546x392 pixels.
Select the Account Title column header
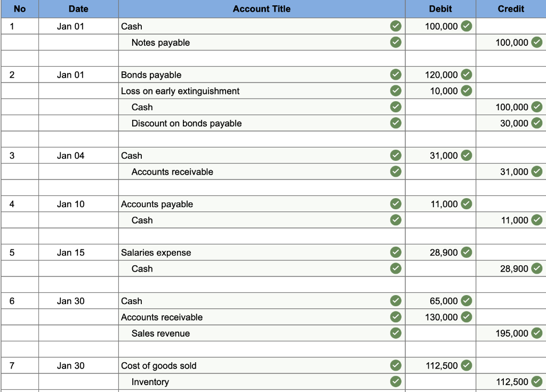coord(261,9)
